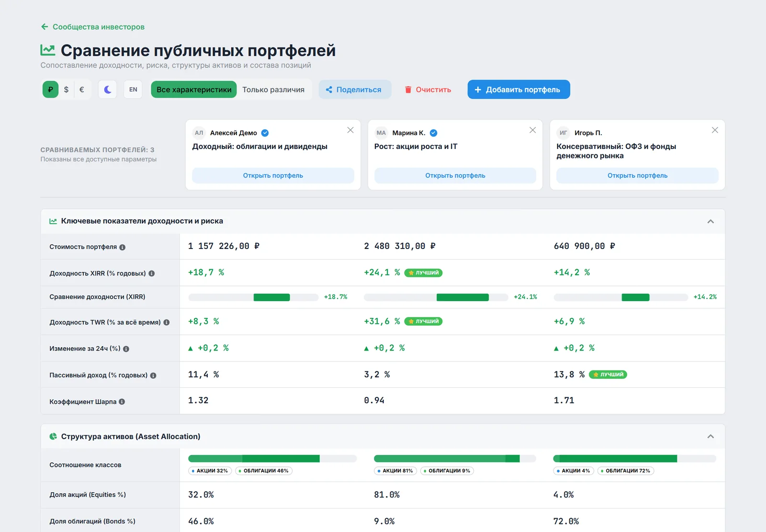Click verified badge next to Алексей Демо
This screenshot has height=532, width=766.
click(265, 133)
